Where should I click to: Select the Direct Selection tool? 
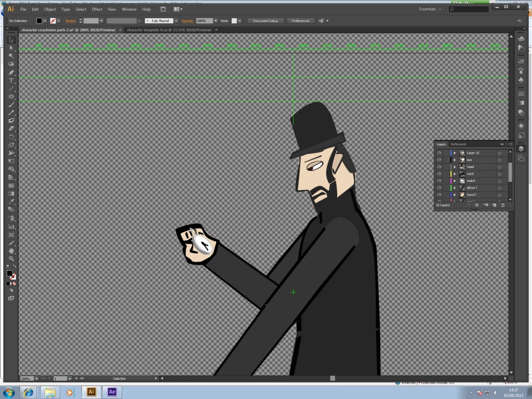click(11, 48)
